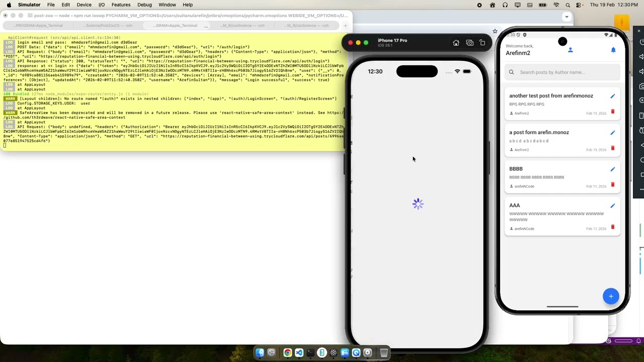Bookmark this page with the star icon
Screen dimensions: 644x362
pyautogui.click(x=495, y=31)
